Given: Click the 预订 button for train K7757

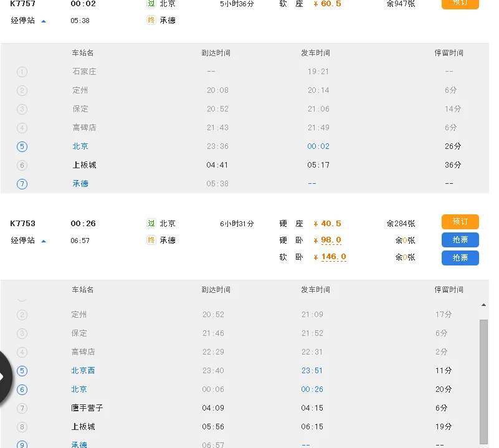Looking at the screenshot, I should [460, 3].
